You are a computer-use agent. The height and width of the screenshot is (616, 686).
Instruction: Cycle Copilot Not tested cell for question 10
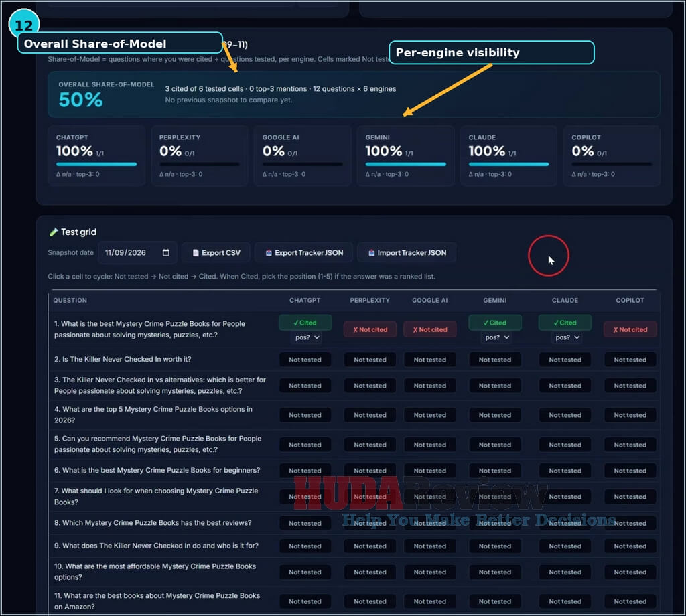[630, 572]
